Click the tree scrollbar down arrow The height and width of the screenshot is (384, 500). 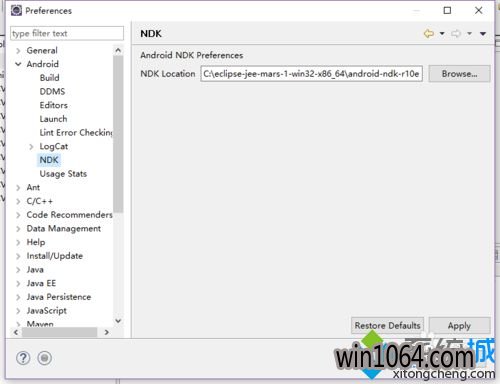coord(118,321)
